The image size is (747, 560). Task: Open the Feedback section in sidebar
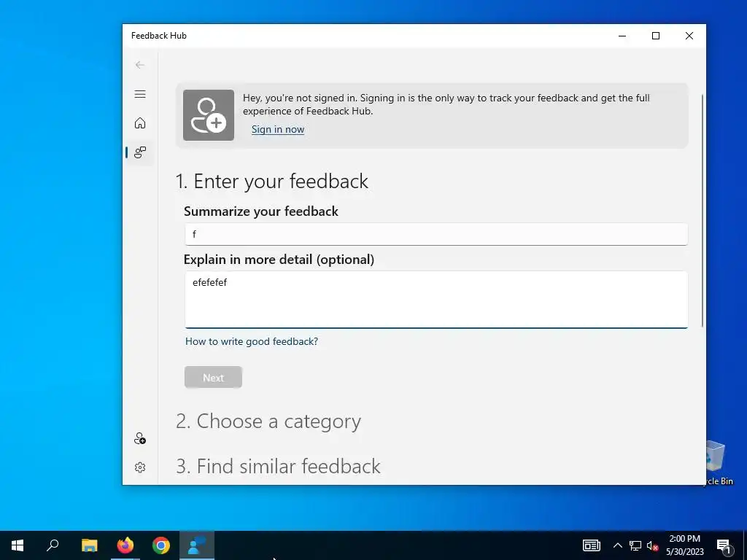coord(139,152)
